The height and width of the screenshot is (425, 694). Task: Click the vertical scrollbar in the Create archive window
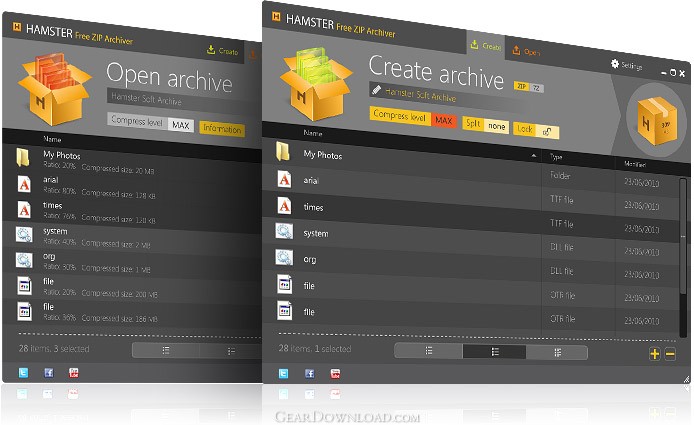tap(684, 236)
